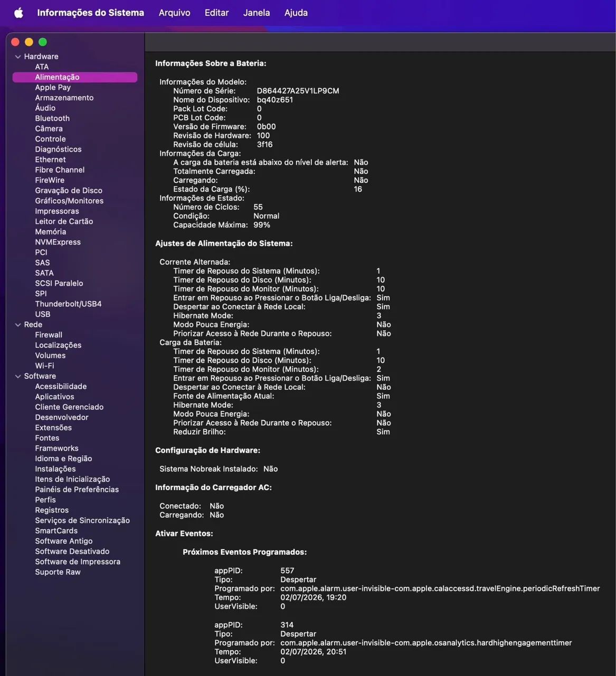Select Thunderbolt/USB4 in the sidebar
The width and height of the screenshot is (616, 676).
68,304
